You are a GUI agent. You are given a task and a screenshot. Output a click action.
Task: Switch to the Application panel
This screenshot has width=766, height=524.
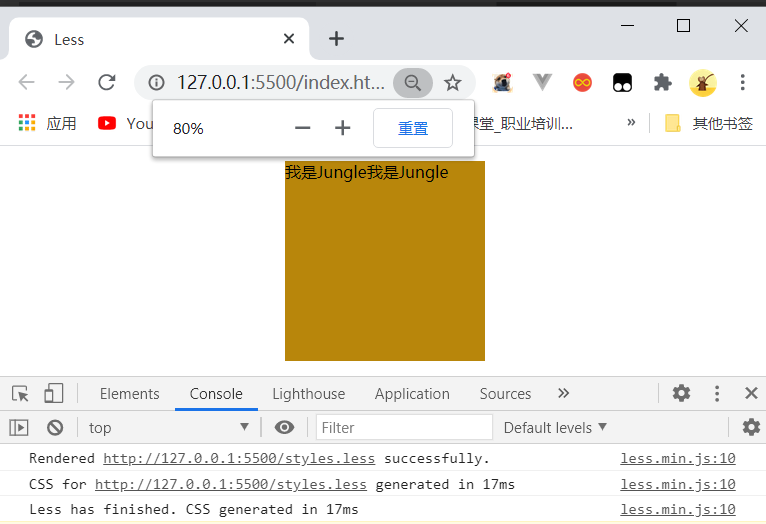[412, 394]
